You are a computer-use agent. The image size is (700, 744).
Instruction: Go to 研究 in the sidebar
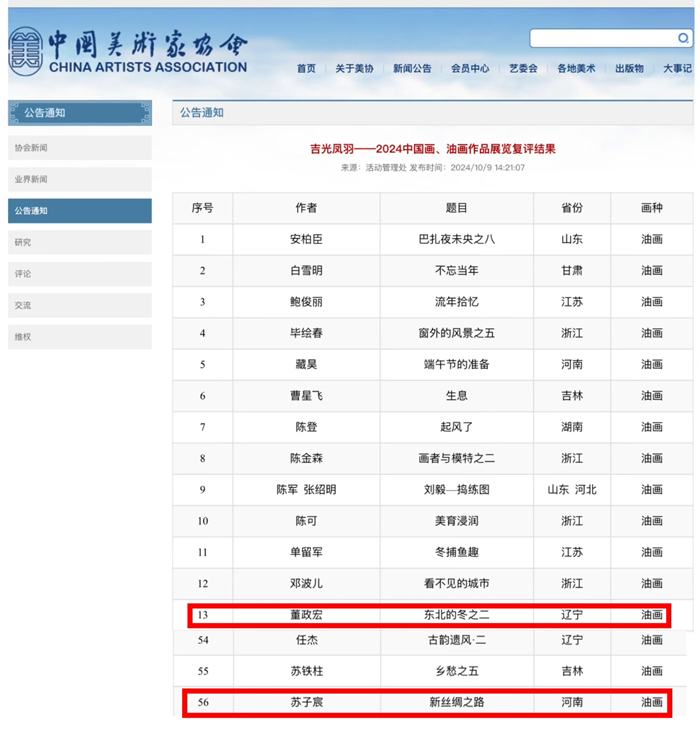(80, 242)
